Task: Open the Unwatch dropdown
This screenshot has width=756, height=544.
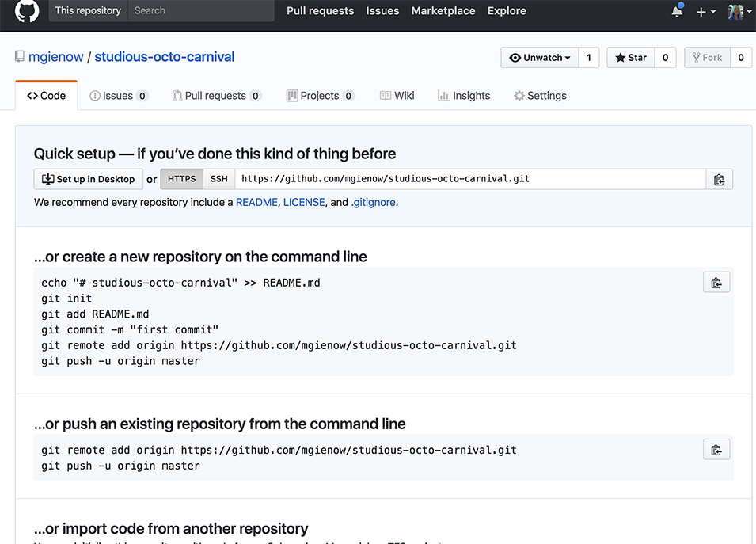Action: pos(540,58)
